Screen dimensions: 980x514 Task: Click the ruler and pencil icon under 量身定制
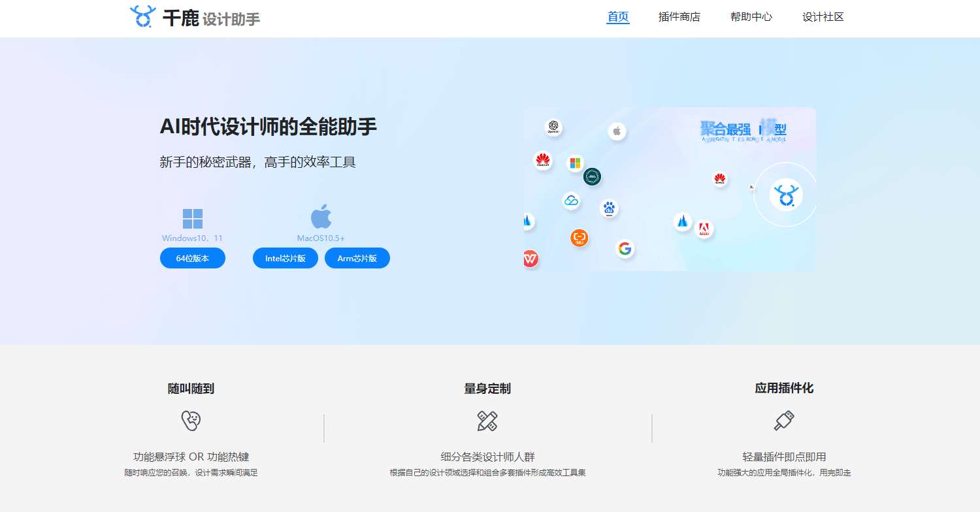pos(487,421)
